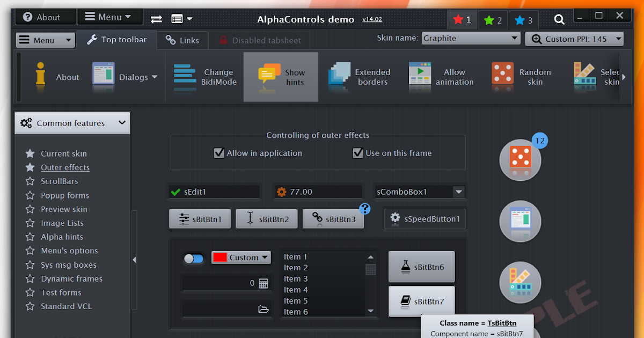
Task: Click the list box scroll-up arrow
Action: [371, 256]
